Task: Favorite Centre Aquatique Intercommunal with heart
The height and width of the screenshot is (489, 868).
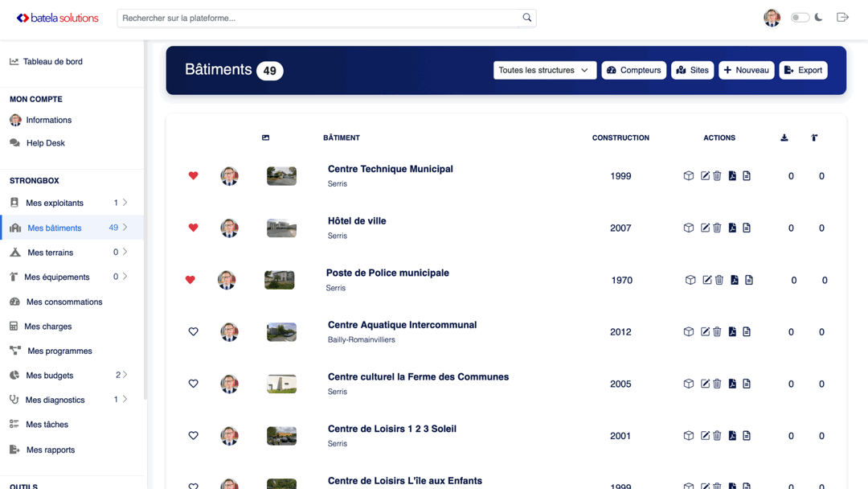Action: tap(193, 332)
